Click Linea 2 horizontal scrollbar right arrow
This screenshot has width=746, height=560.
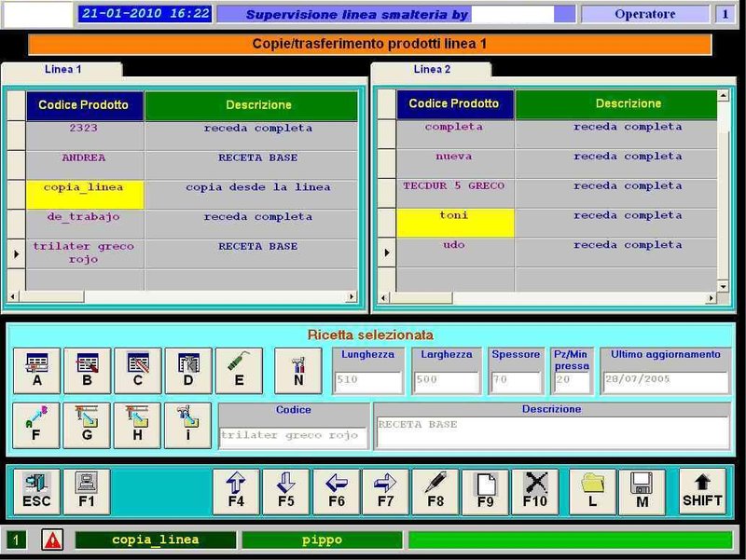[711, 298]
